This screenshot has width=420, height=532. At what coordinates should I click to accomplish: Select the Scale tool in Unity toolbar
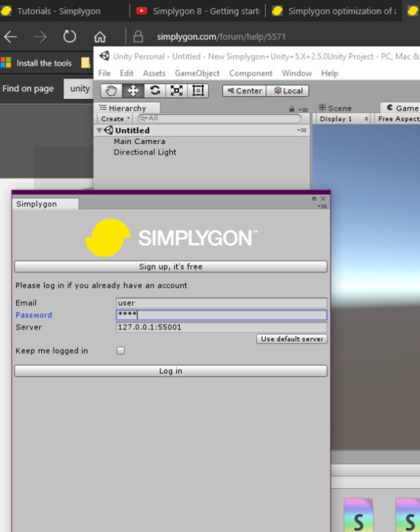[176, 91]
